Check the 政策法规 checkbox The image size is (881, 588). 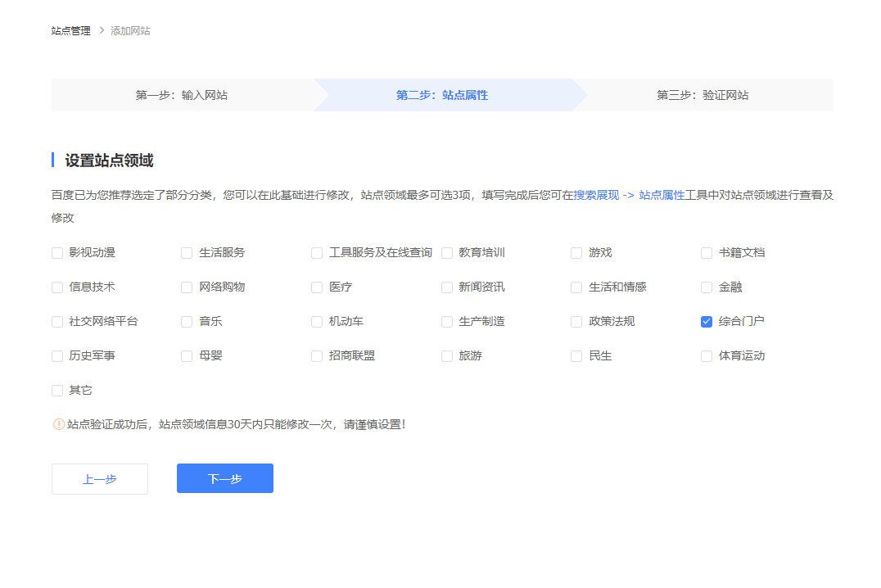576,322
